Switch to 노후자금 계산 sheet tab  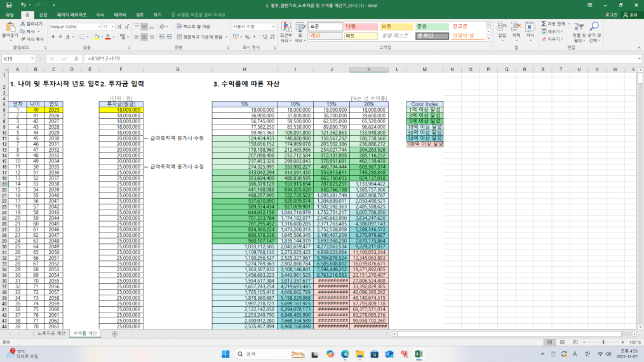pyautogui.click(x=51, y=333)
